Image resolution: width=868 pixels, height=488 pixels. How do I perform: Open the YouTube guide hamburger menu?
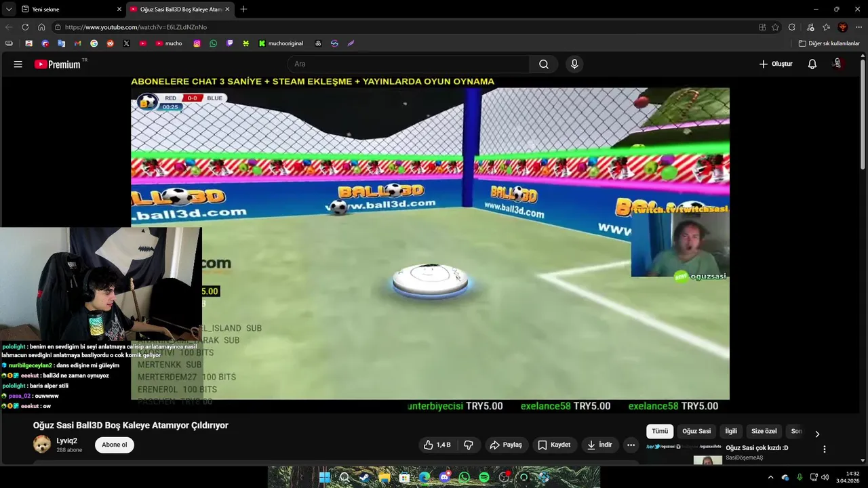point(18,64)
